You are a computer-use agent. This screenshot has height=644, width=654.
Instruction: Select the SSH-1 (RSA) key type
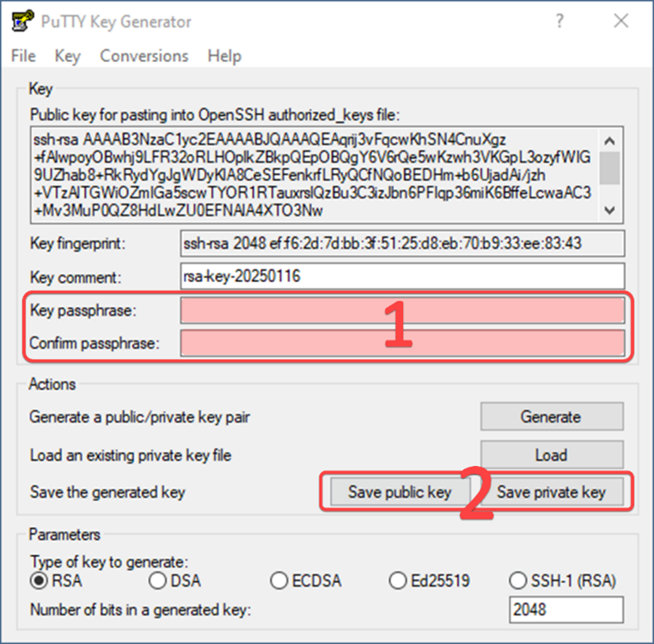[x=563, y=580]
